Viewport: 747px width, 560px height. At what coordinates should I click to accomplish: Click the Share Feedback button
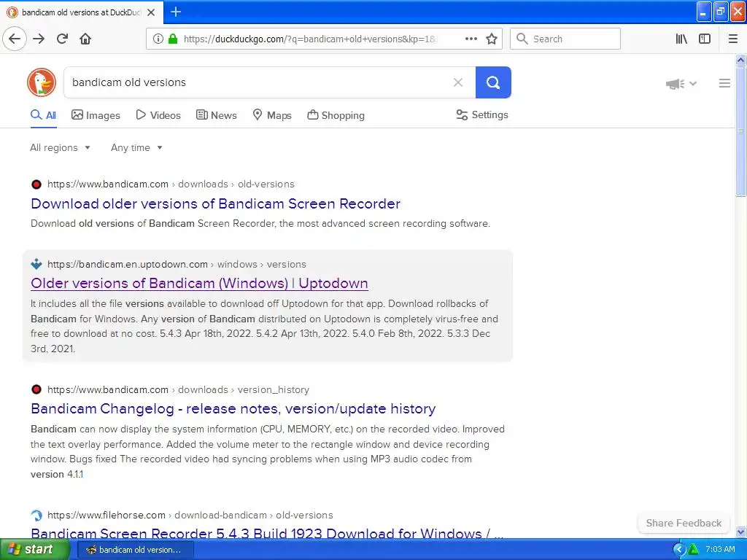click(x=684, y=523)
